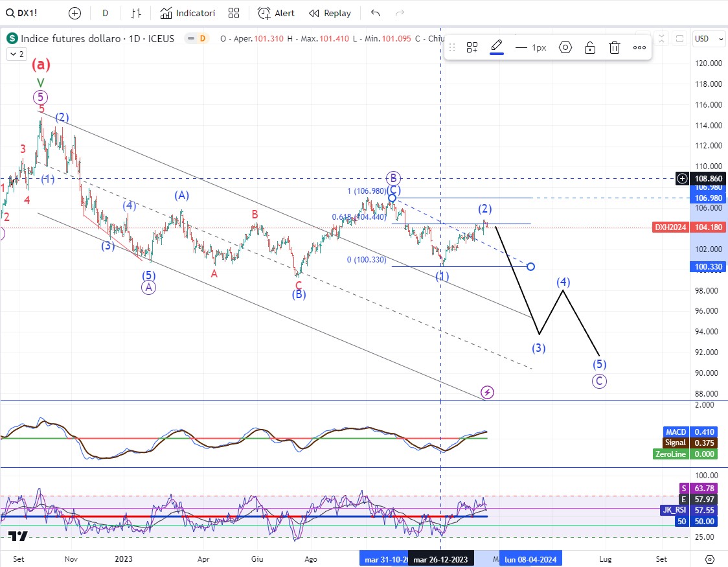The height and width of the screenshot is (567, 728).
Task: Collapse the indicator legend showing 2
Action: 16,54
